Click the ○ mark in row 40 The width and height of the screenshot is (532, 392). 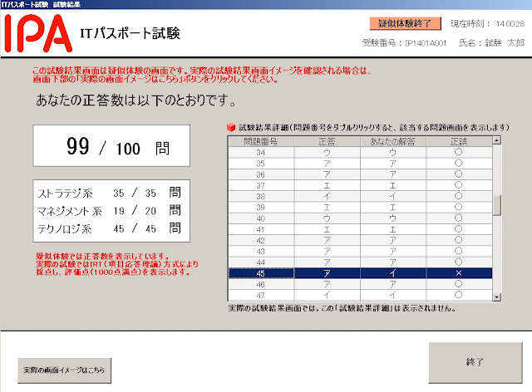coord(458,218)
